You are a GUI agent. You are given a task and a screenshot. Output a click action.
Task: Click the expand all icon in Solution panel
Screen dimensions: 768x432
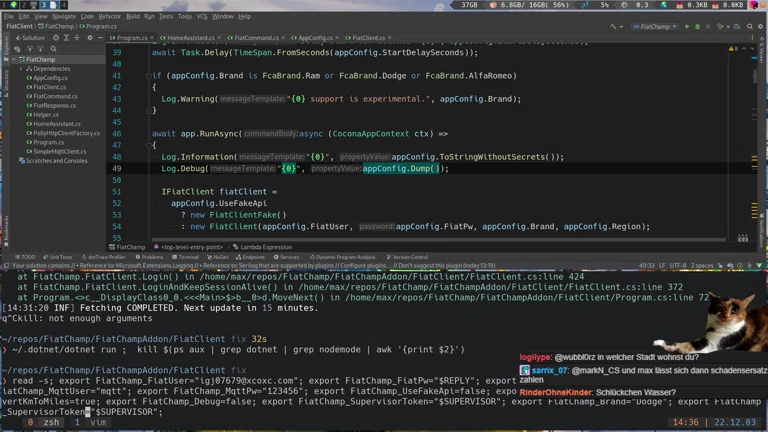pos(66,38)
